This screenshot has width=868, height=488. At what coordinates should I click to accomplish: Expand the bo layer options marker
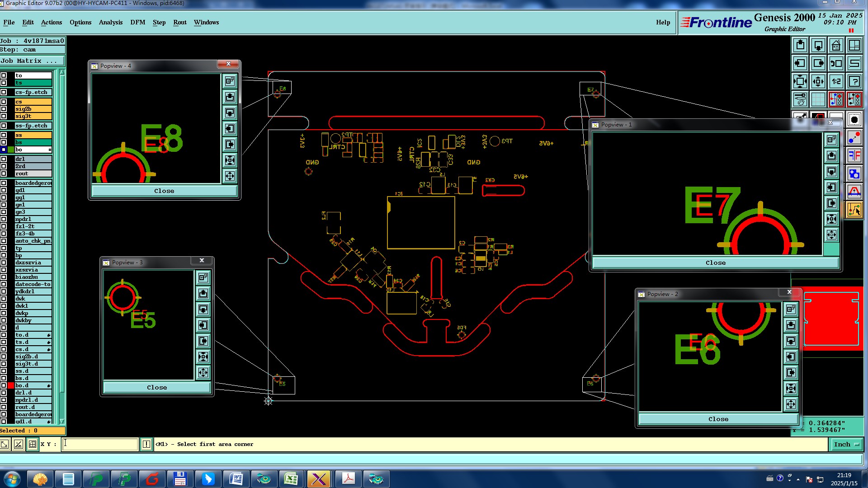50,150
